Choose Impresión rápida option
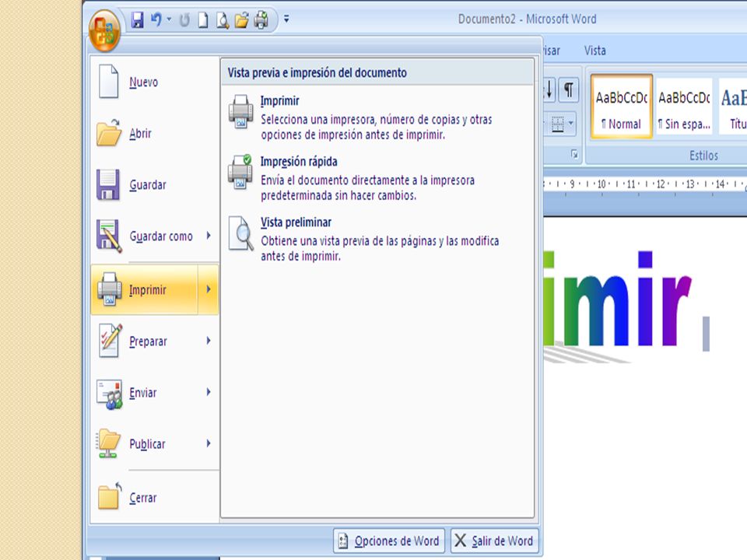The width and height of the screenshot is (747, 560). [x=377, y=177]
